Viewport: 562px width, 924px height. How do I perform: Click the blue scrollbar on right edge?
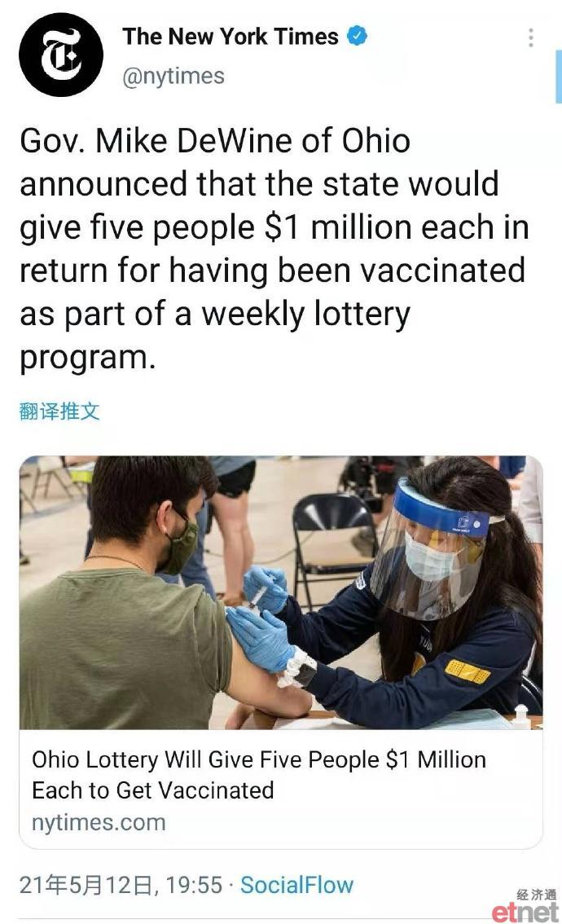pyautogui.click(x=559, y=77)
